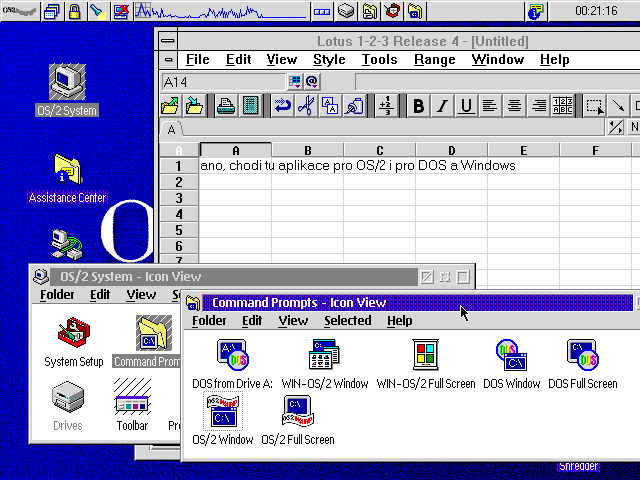Click the Undo arrow icon in Lotus
Screen dimensions: 640x480
click(x=282, y=106)
